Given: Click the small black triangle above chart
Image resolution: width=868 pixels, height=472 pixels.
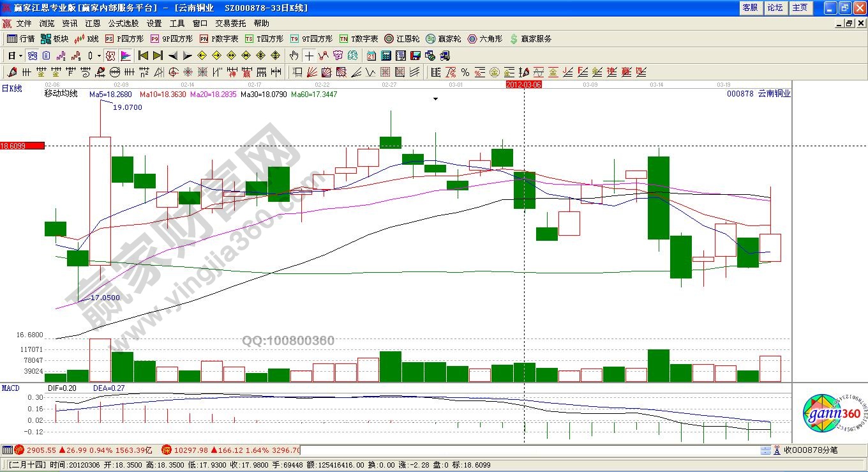Looking at the screenshot, I should click(435, 99).
